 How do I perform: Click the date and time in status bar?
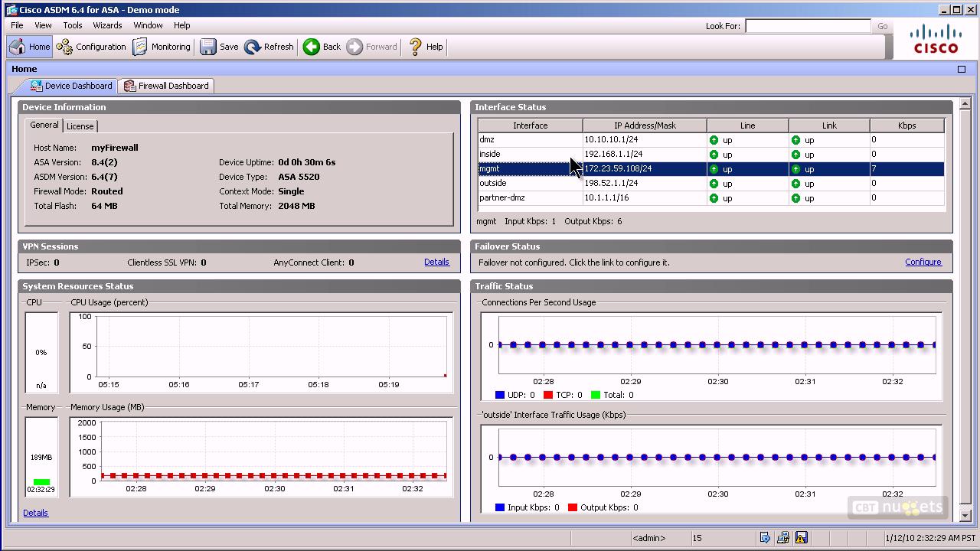(930, 538)
